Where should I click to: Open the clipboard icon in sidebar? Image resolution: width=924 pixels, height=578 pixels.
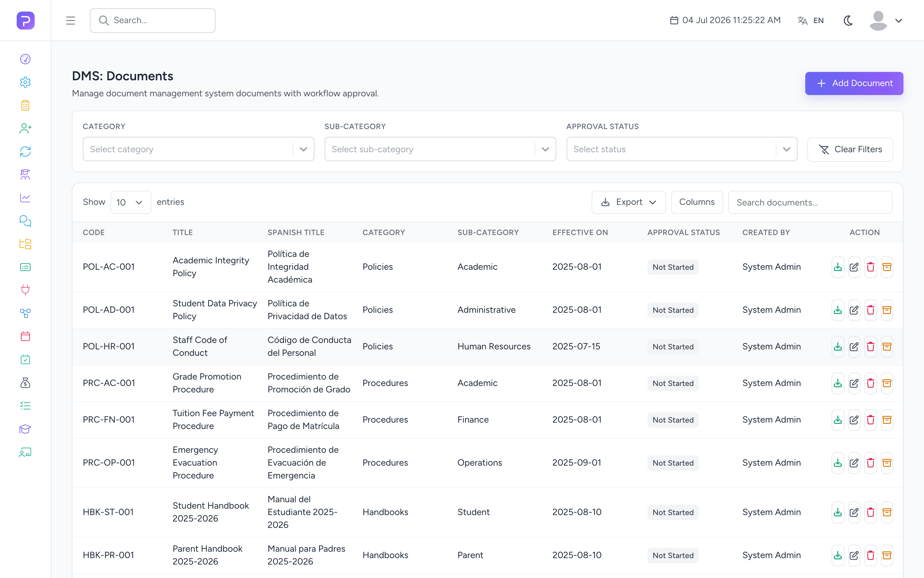25,105
